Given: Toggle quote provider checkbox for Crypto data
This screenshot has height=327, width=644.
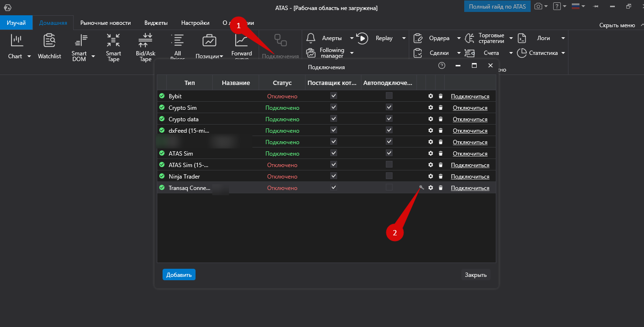Looking at the screenshot, I should coord(334,118).
